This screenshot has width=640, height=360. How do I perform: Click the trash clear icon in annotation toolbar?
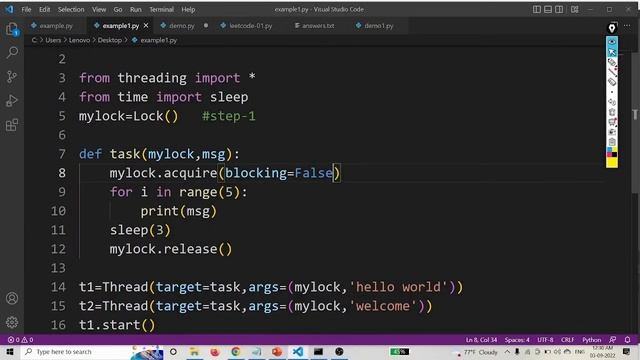click(612, 112)
